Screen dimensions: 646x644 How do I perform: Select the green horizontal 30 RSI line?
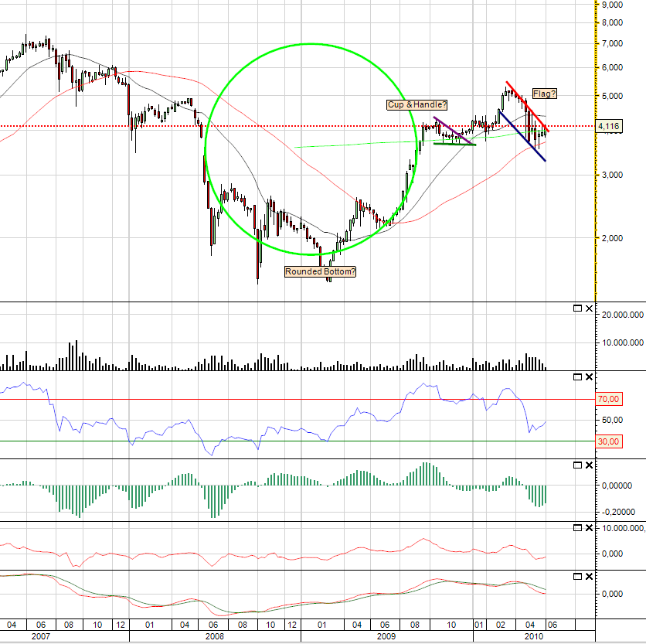coord(297,441)
